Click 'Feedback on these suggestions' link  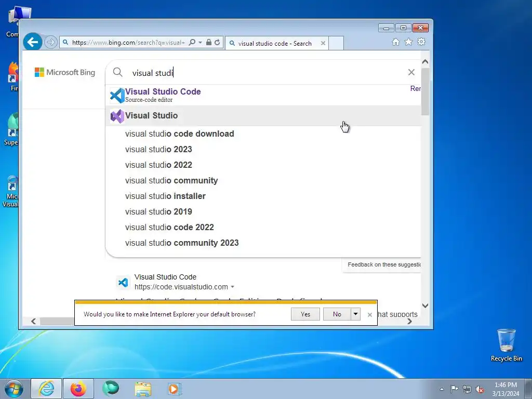[384, 264]
